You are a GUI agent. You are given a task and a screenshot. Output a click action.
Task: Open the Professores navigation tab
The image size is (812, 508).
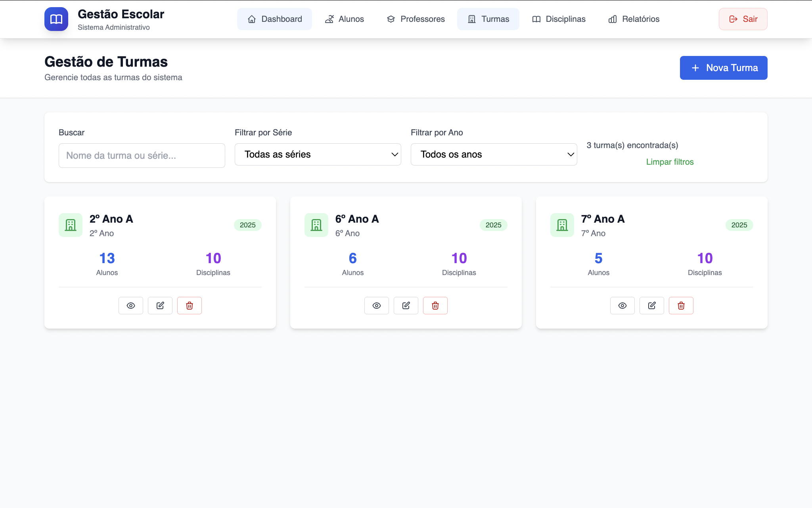click(416, 19)
